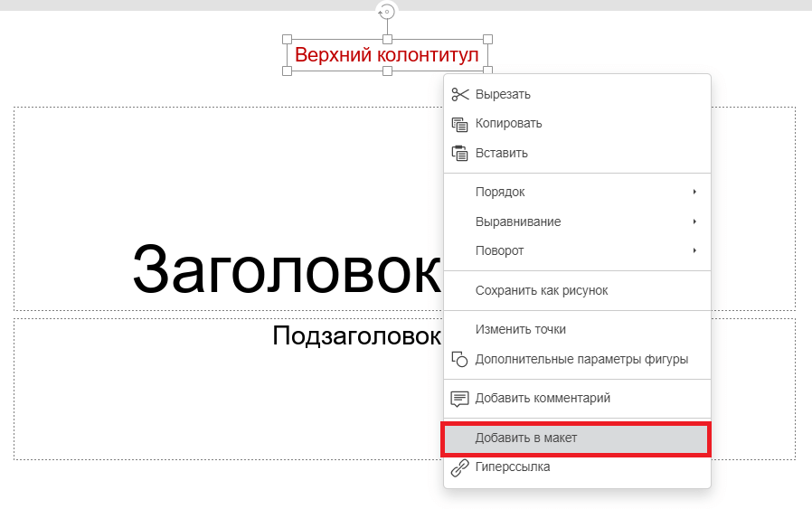Select Изменить точки menu entry

click(520, 329)
